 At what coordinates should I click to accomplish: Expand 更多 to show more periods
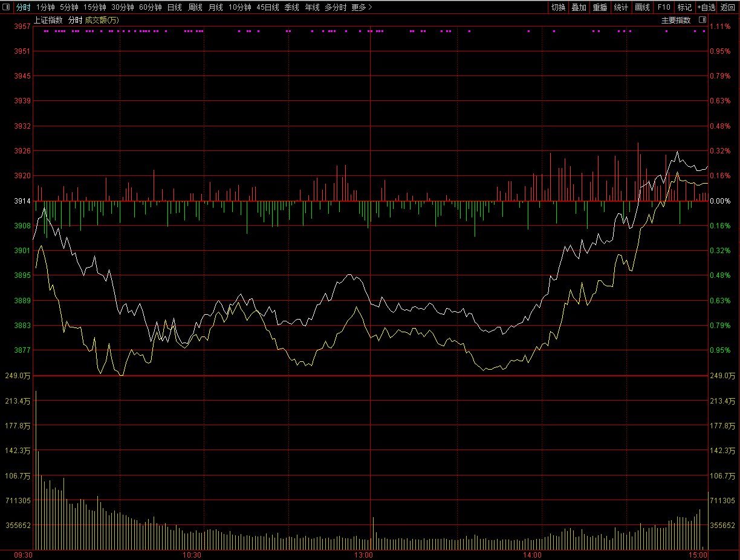[x=362, y=7]
